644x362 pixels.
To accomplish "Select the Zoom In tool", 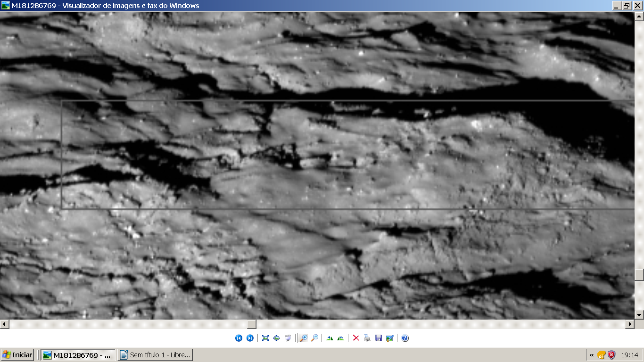I will pyautogui.click(x=303, y=338).
